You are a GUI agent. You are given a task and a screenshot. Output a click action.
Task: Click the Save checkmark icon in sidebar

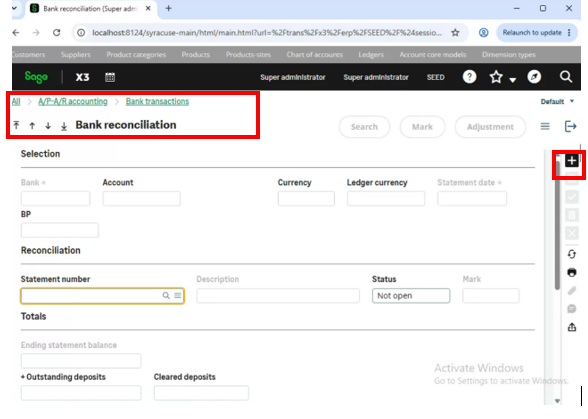[x=572, y=197]
